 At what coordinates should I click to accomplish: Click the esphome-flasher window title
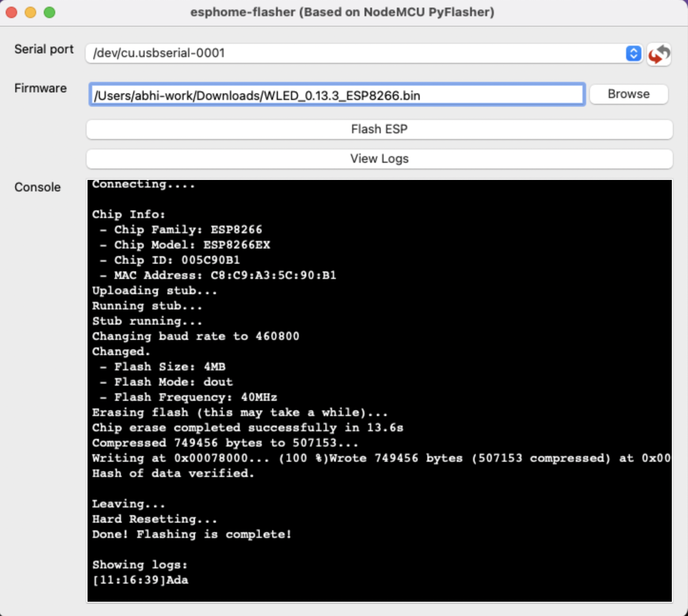[342, 12]
